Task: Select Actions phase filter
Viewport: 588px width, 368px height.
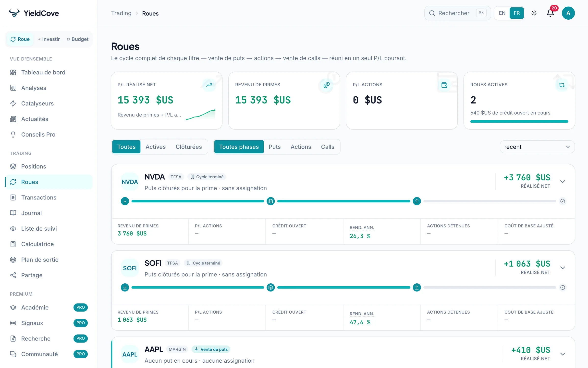Action: point(301,147)
